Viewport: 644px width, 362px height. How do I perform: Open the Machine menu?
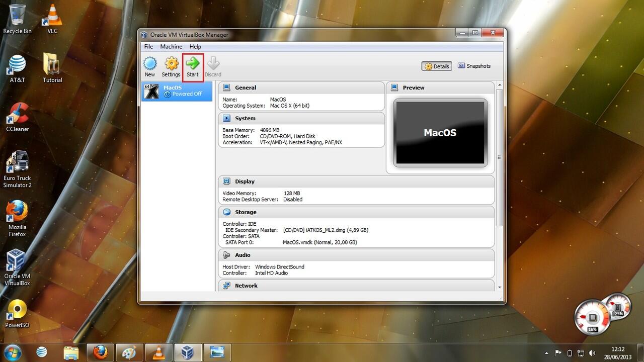coord(171,46)
